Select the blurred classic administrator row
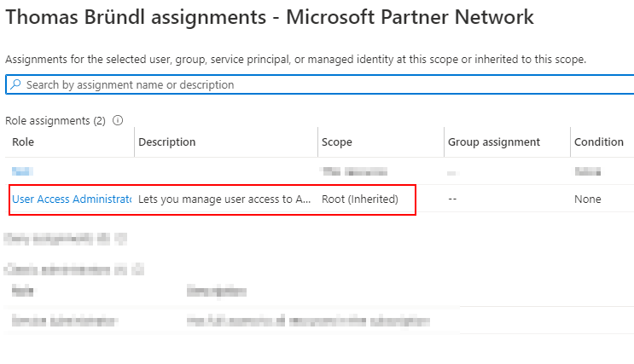The height and width of the screenshot is (364, 634). (x=232, y=321)
